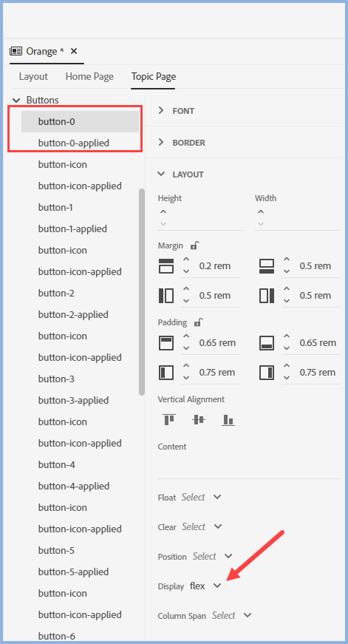Open the Float Select dropdown
The width and height of the screenshot is (348, 644).
pyautogui.click(x=202, y=497)
